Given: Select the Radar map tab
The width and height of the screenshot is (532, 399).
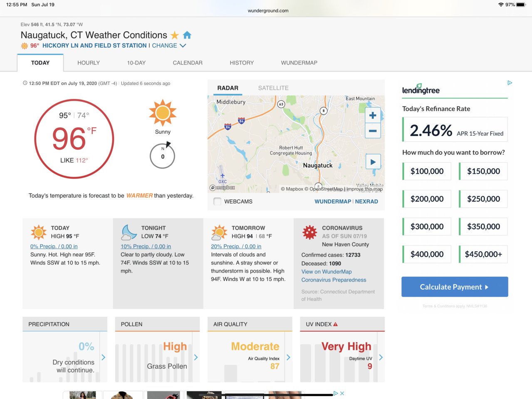Looking at the screenshot, I should pos(228,88).
